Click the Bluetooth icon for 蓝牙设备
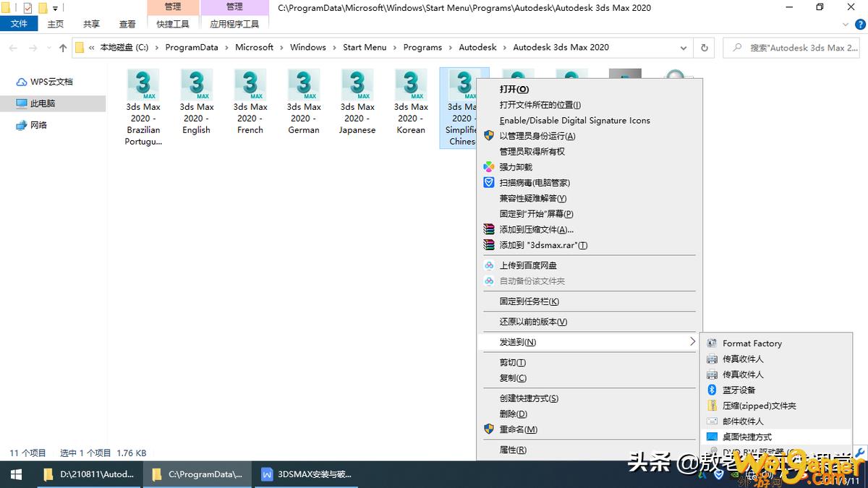The height and width of the screenshot is (488, 868). (712, 390)
